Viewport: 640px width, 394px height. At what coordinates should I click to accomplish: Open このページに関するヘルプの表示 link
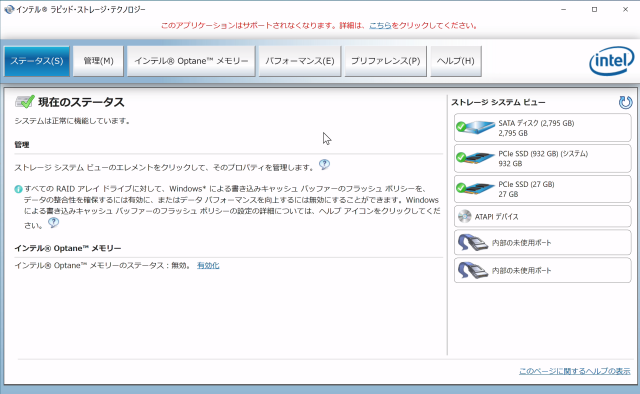[x=574, y=371]
